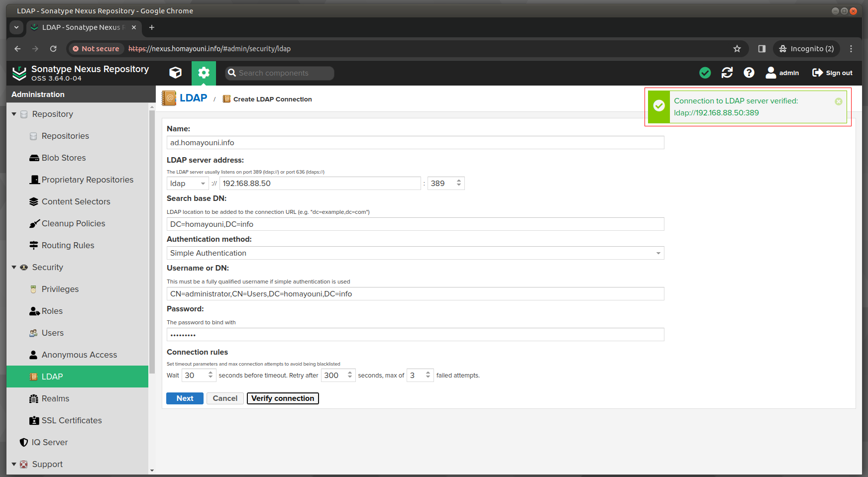Reload the page in Chrome
Image resolution: width=868 pixels, height=477 pixels.
coord(53,49)
